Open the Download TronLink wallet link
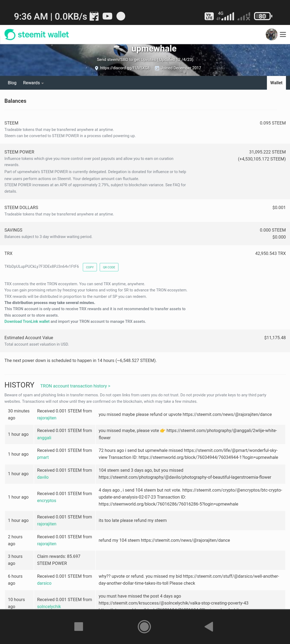This screenshot has width=290, height=644. [x=27, y=321]
